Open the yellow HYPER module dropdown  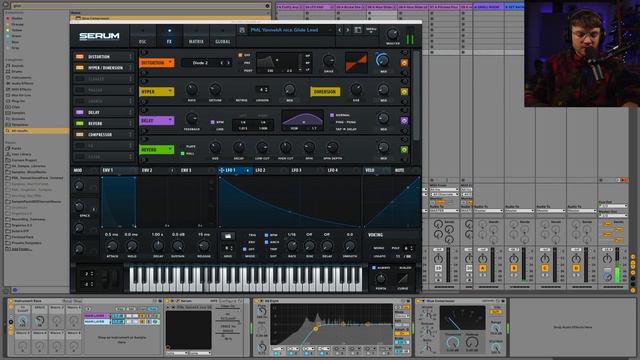click(x=157, y=92)
